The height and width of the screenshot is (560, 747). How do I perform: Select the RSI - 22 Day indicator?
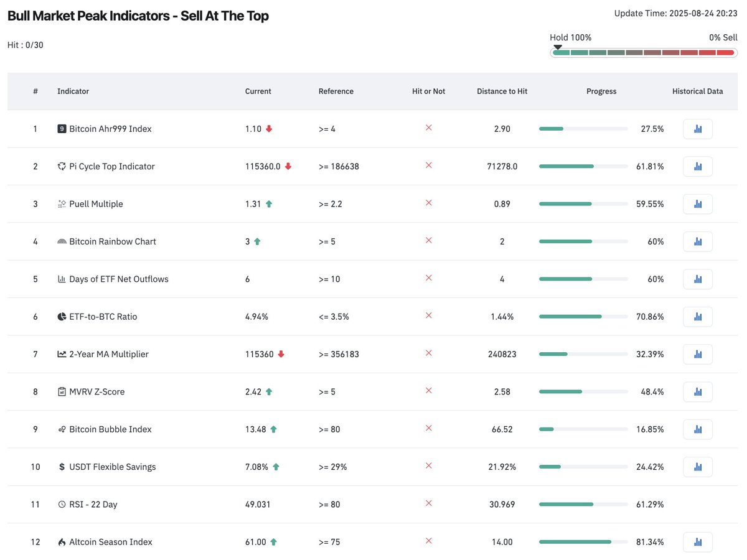(x=93, y=505)
